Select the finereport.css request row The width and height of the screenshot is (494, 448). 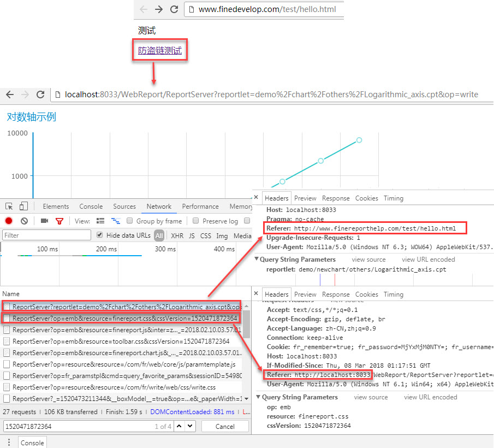pyautogui.click(x=122, y=318)
